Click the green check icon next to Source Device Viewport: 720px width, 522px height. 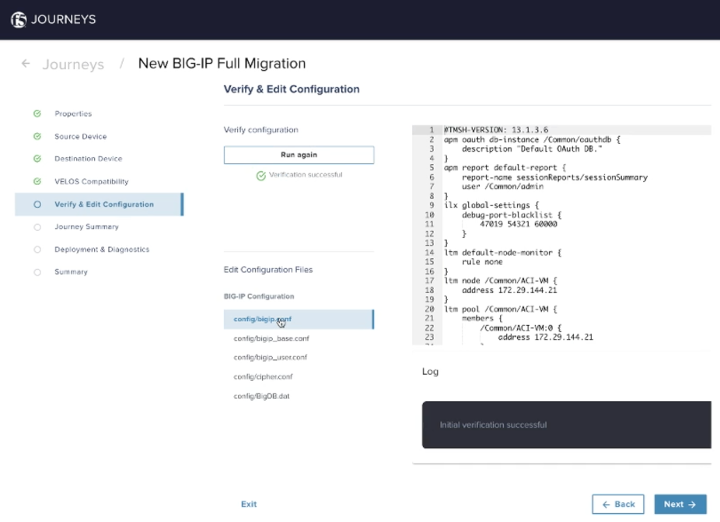pos(37,136)
